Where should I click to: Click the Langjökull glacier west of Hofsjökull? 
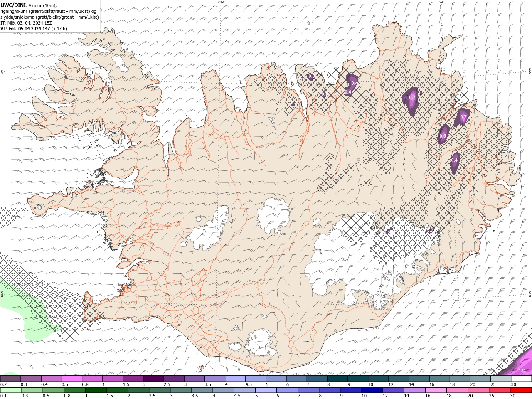[x=210, y=229]
